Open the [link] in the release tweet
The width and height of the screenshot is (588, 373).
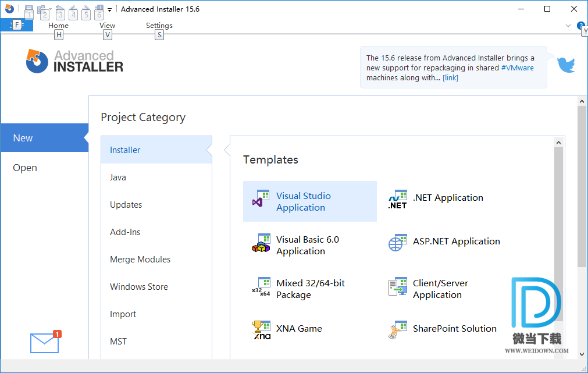[450, 77]
